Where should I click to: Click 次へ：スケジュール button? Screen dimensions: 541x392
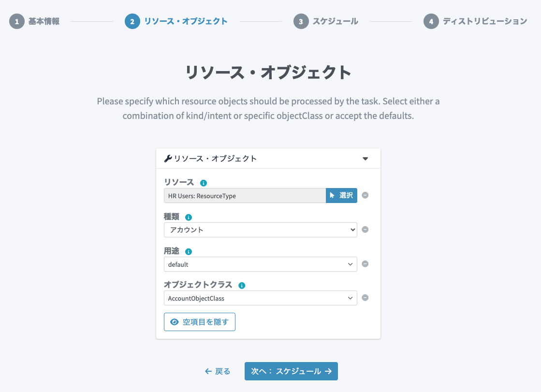(x=291, y=371)
